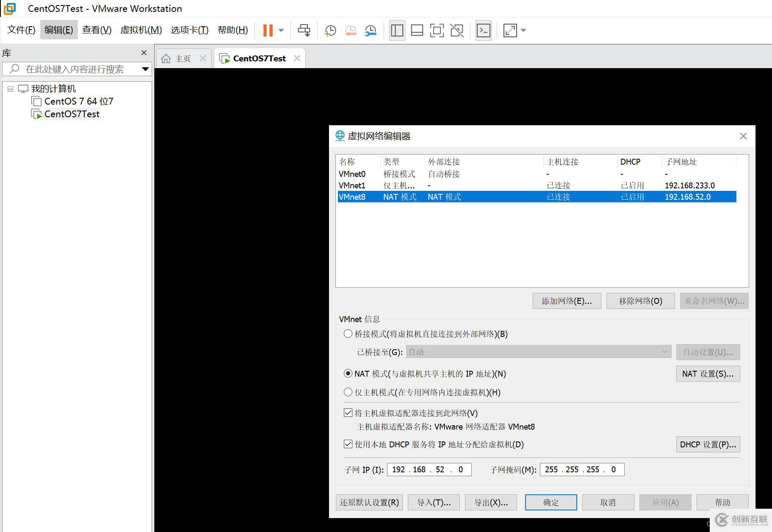Click the Unity mode icon

point(457,30)
